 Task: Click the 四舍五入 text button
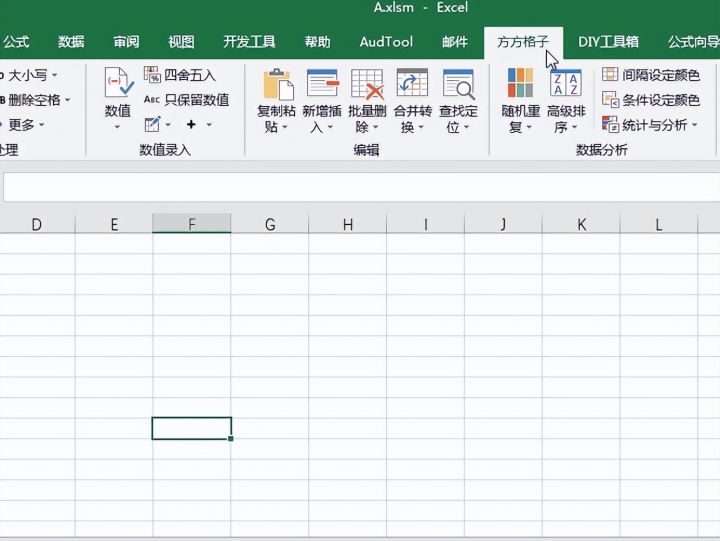point(190,75)
